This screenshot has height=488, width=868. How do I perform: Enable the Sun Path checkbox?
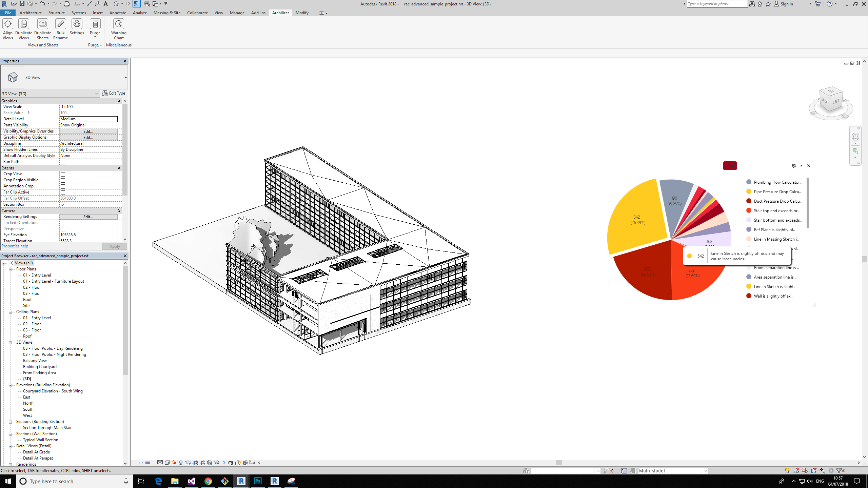(63, 162)
